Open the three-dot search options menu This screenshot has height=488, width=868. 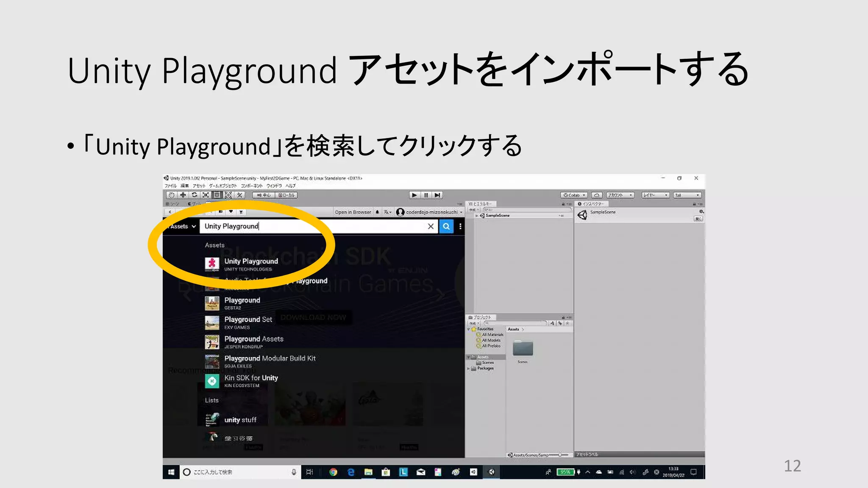pyautogui.click(x=460, y=226)
